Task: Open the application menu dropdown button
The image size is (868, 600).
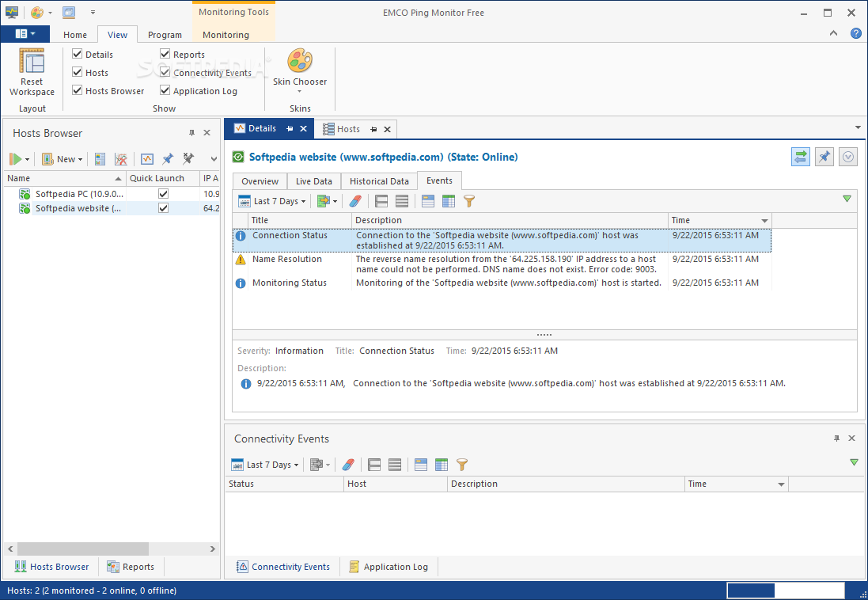Action: 25,34
